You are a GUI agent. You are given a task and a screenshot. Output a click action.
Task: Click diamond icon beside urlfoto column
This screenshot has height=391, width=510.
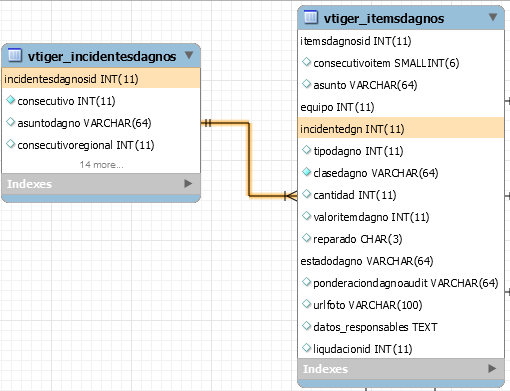coord(306,304)
